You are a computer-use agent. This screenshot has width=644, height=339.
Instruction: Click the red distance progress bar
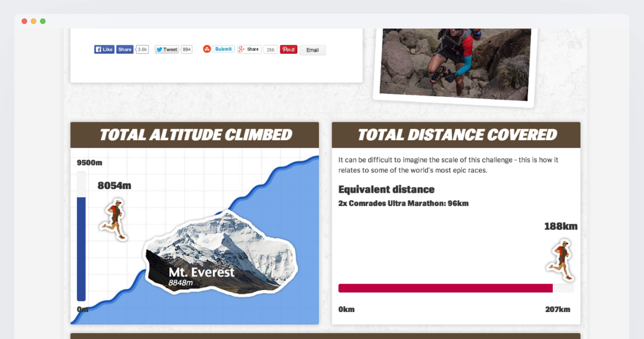pos(446,288)
